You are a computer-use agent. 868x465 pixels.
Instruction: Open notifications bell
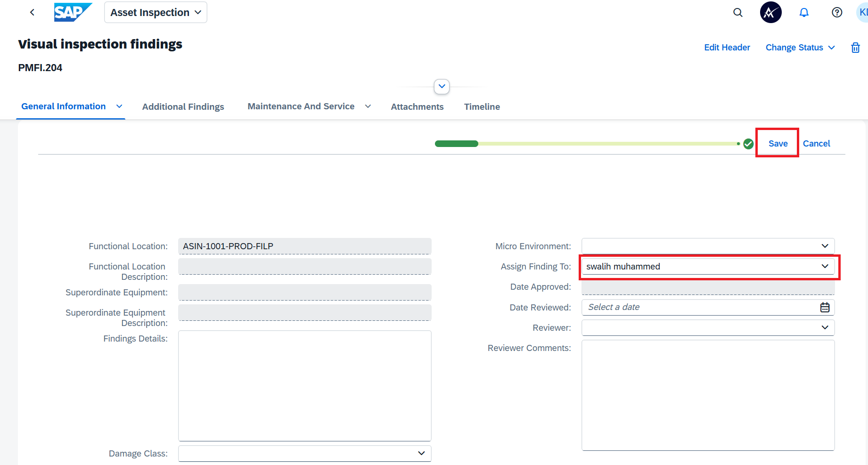[804, 13]
